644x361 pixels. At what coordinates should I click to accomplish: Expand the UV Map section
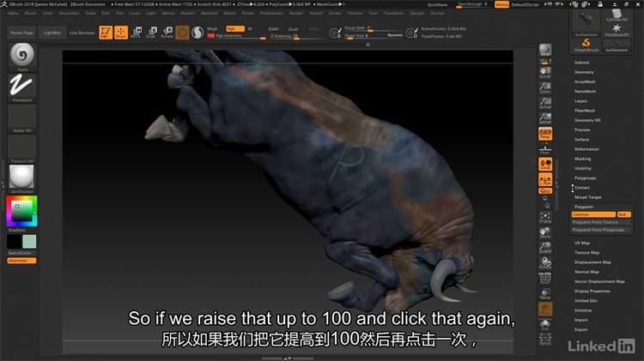tap(582, 243)
